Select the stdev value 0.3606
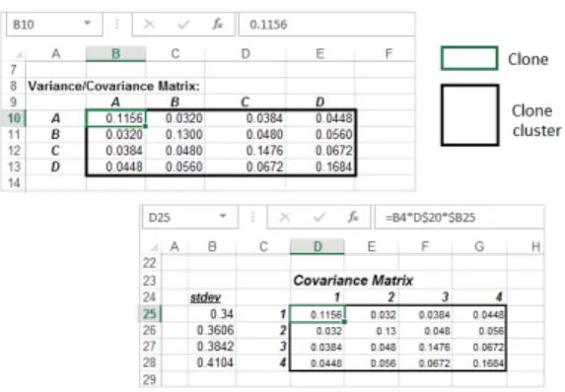The width and height of the screenshot is (565, 392). click(x=212, y=330)
